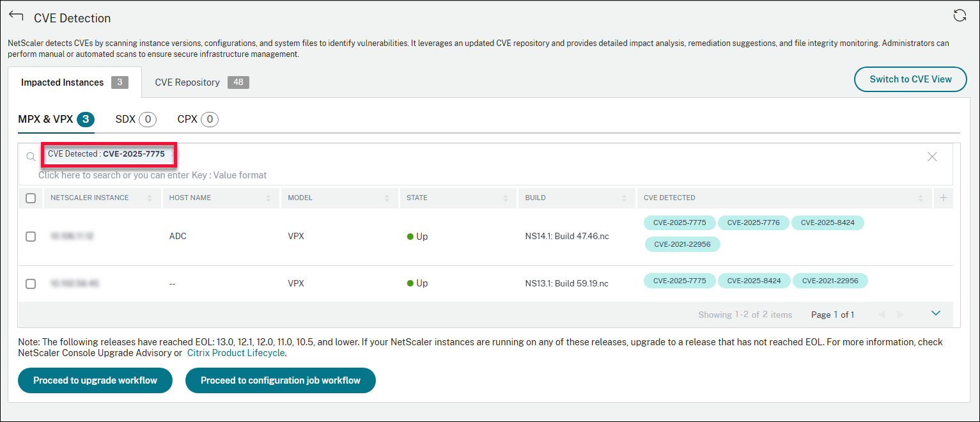Clear the search filter with X icon
The image size is (980, 422).
coord(932,157)
